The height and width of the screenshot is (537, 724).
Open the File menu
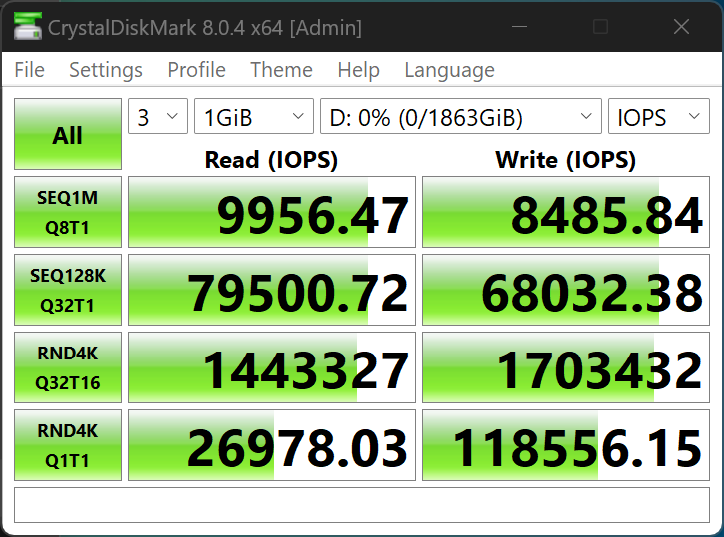(30, 70)
